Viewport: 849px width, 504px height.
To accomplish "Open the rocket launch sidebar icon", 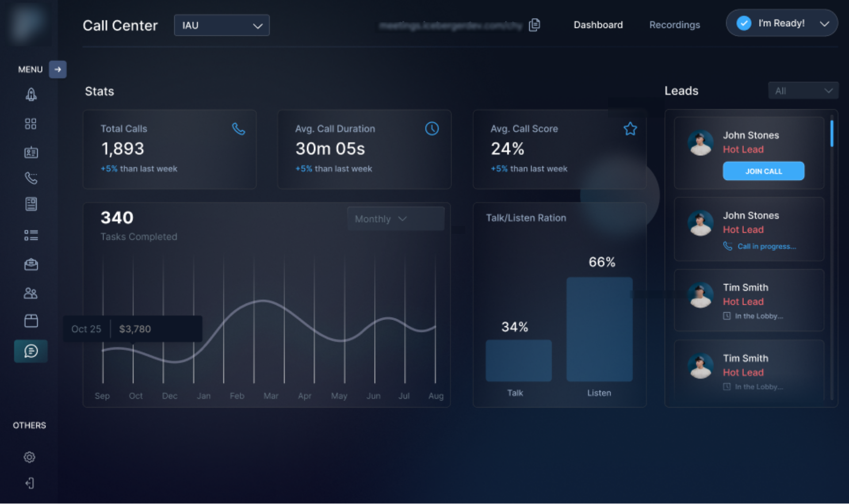I will 31,94.
